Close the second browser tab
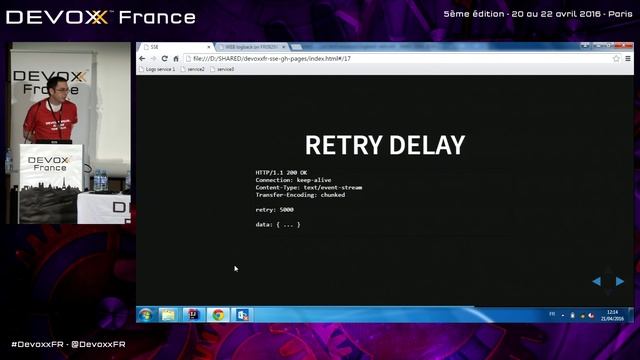 [284, 47]
